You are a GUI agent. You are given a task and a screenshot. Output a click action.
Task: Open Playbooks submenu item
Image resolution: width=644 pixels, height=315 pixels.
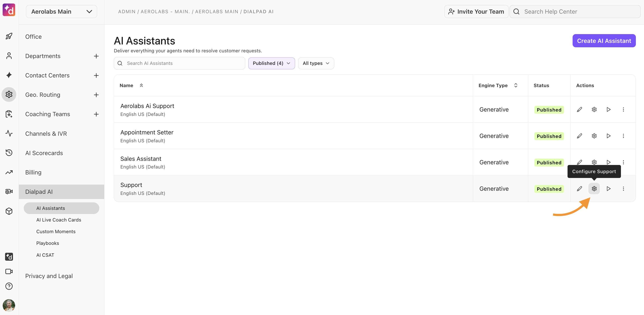(48, 243)
